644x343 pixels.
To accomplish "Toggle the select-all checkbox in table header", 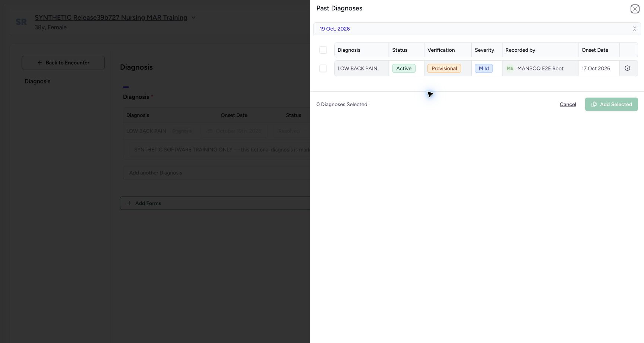I will coord(323,50).
